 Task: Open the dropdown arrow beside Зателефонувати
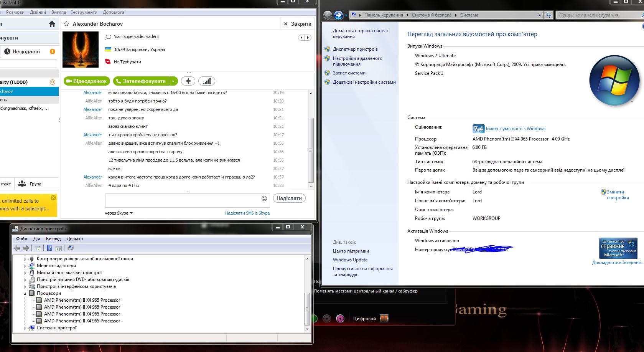(x=173, y=81)
